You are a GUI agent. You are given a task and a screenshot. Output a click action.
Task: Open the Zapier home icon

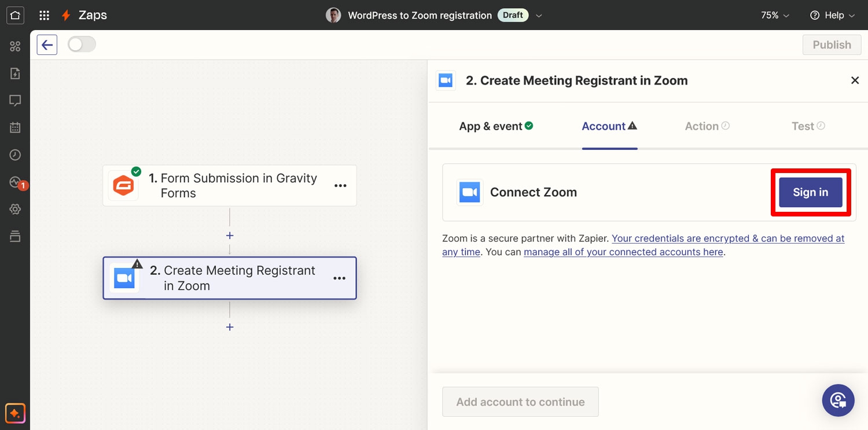[15, 15]
